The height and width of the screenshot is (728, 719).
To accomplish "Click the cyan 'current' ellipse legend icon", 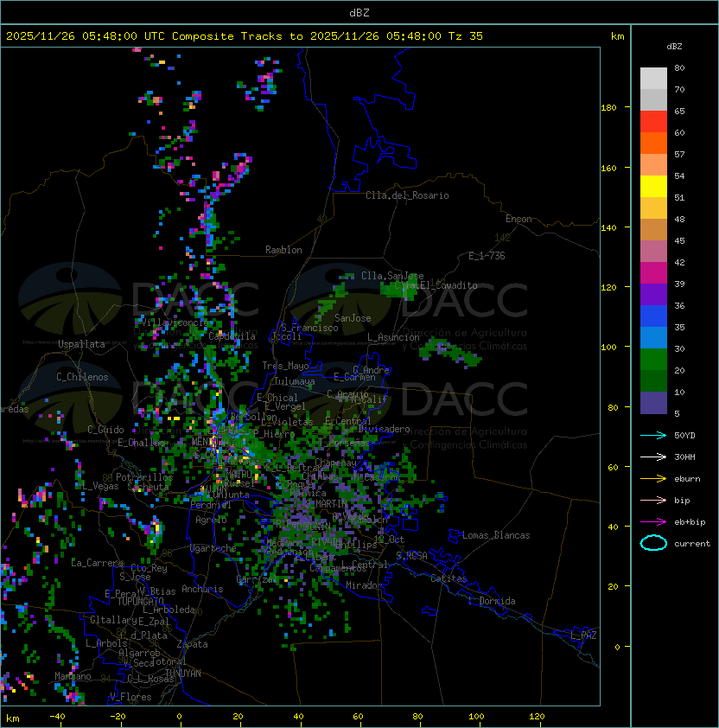I will [653, 543].
